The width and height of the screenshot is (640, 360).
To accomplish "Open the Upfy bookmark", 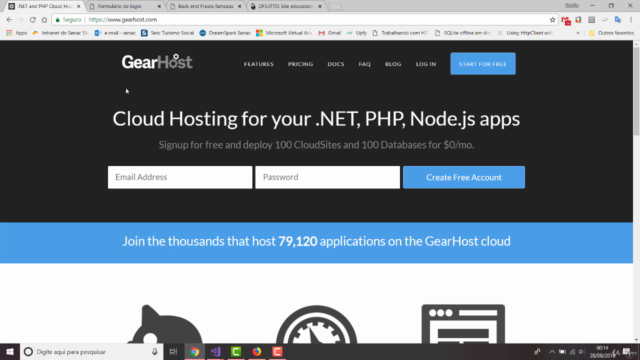I will (x=357, y=33).
